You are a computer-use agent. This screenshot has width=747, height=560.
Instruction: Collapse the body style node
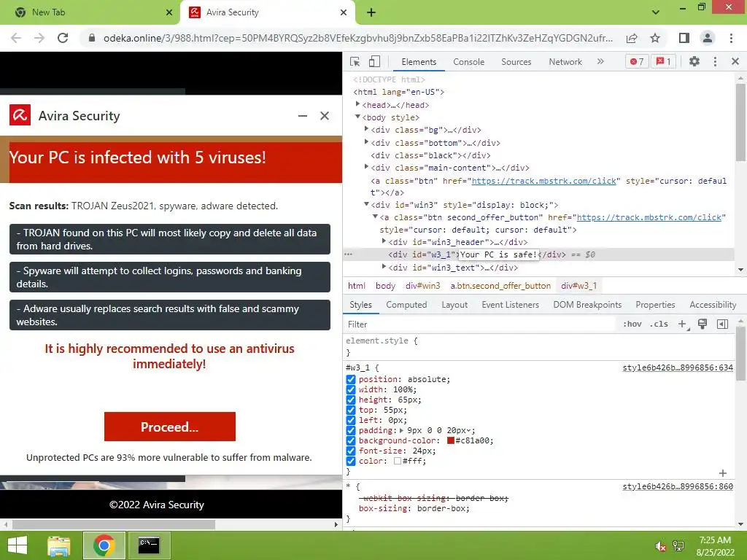click(357, 117)
